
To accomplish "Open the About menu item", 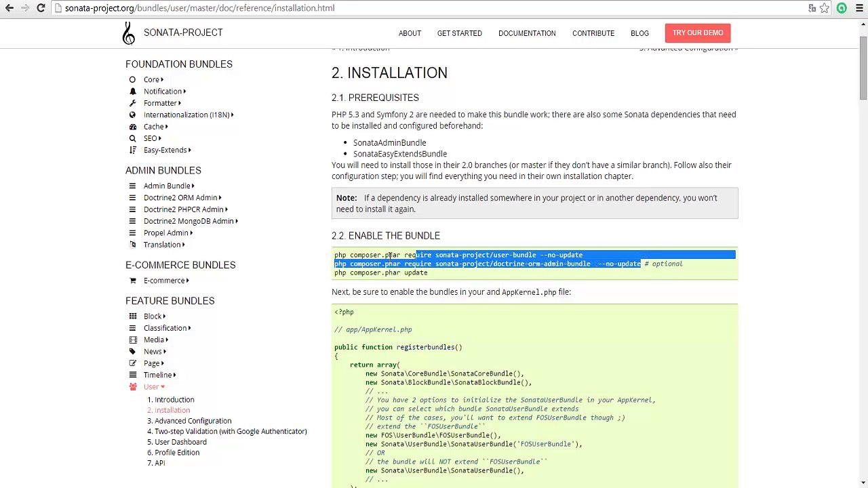I will (x=410, y=33).
